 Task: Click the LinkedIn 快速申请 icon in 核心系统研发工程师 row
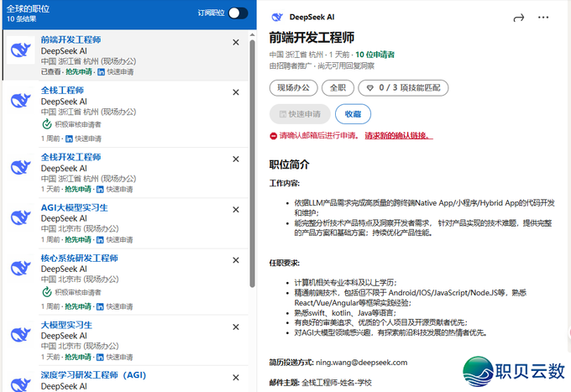coord(100,307)
